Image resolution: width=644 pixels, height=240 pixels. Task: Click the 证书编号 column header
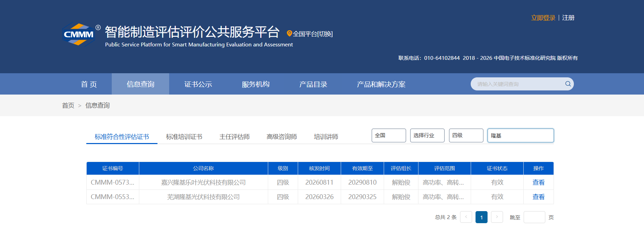[112, 168]
